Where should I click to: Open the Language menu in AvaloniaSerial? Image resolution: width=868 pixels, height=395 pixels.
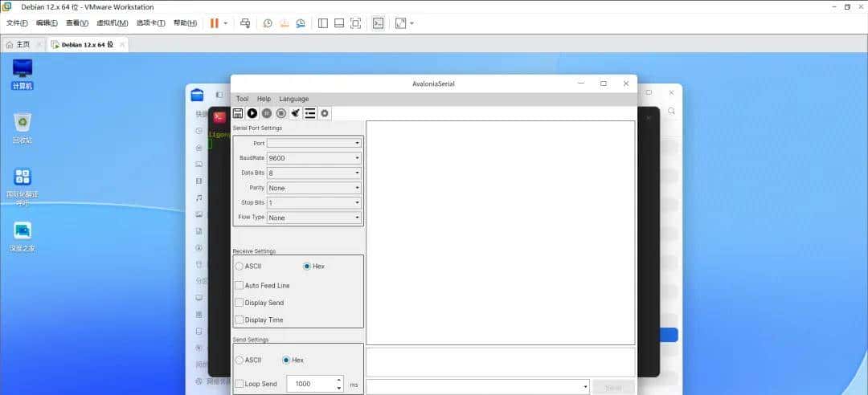pos(294,99)
